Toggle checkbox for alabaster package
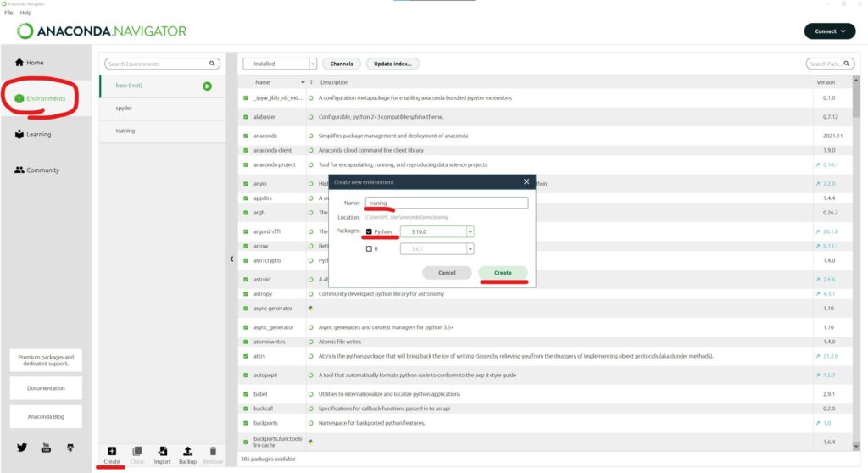 coord(246,117)
